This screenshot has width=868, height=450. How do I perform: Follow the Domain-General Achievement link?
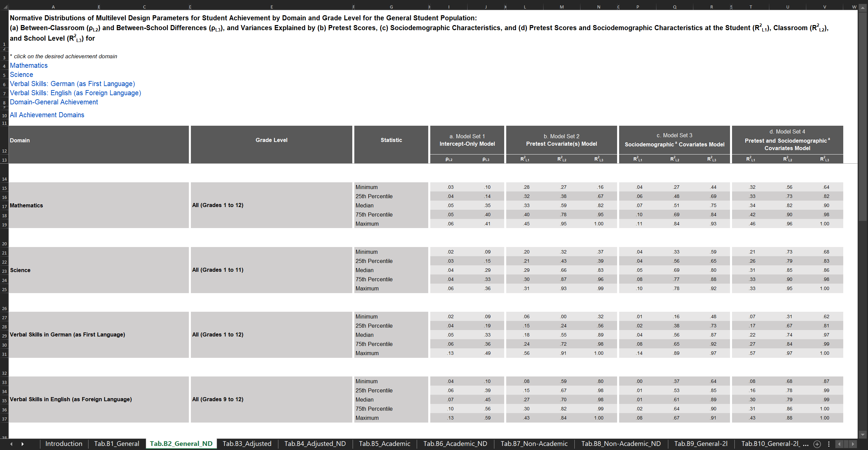tap(54, 102)
